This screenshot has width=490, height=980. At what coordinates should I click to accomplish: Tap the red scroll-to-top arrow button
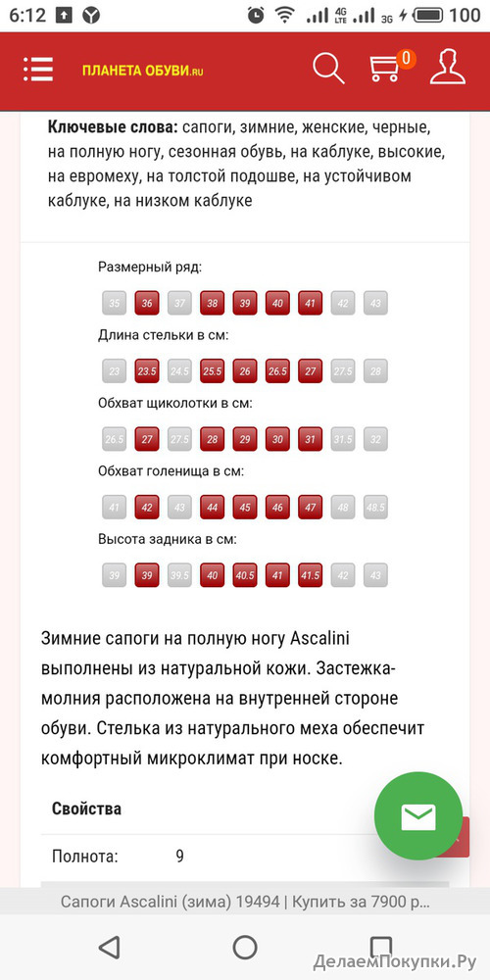point(460,838)
